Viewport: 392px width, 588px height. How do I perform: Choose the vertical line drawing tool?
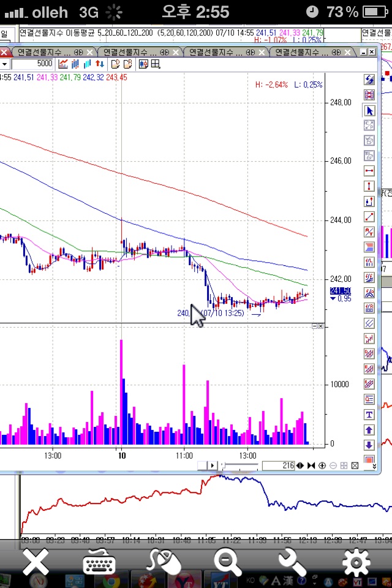click(369, 186)
